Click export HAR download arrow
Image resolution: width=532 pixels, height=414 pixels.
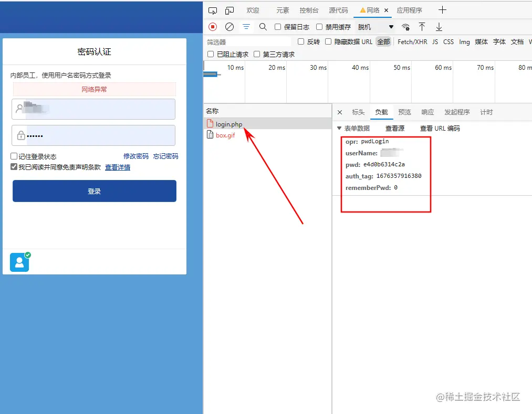coord(439,27)
